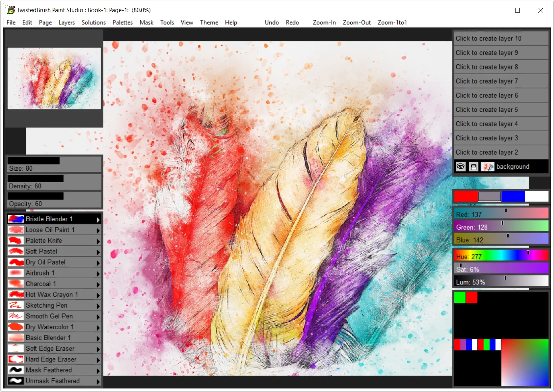Open the Loose Oil Paint 1 submenu arrow
554x392 pixels.
pos(99,230)
